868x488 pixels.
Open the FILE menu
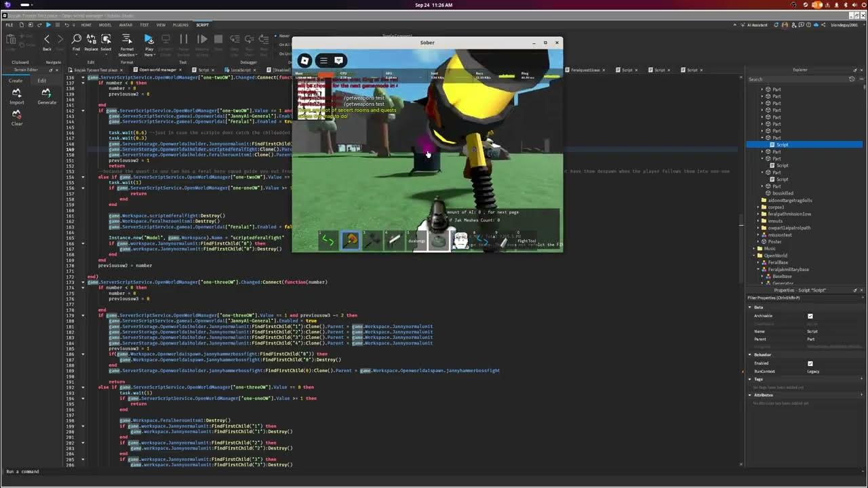click(x=9, y=25)
